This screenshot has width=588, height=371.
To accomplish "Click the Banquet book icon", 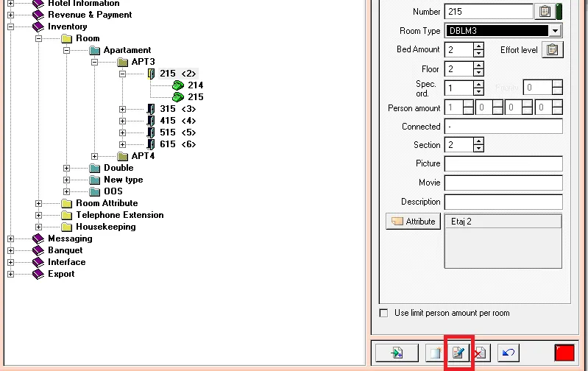I will point(38,250).
